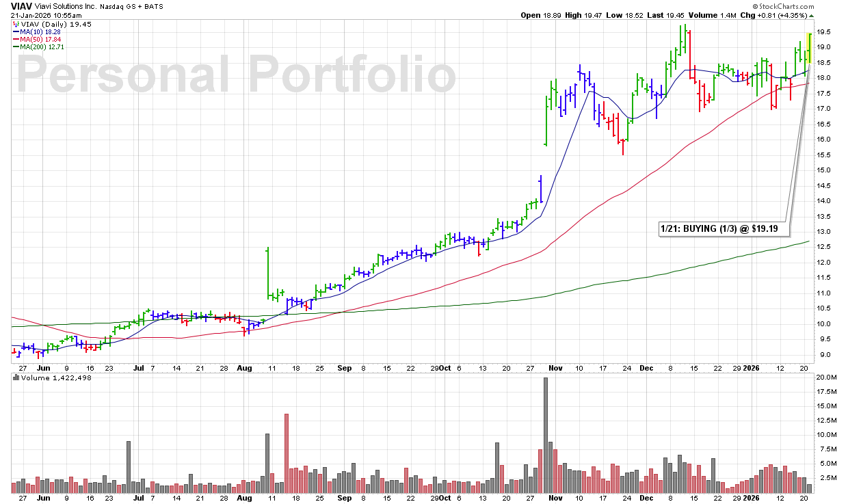Click the Nov label on the volume date axis
This screenshot has width=848, height=504.
click(x=553, y=499)
